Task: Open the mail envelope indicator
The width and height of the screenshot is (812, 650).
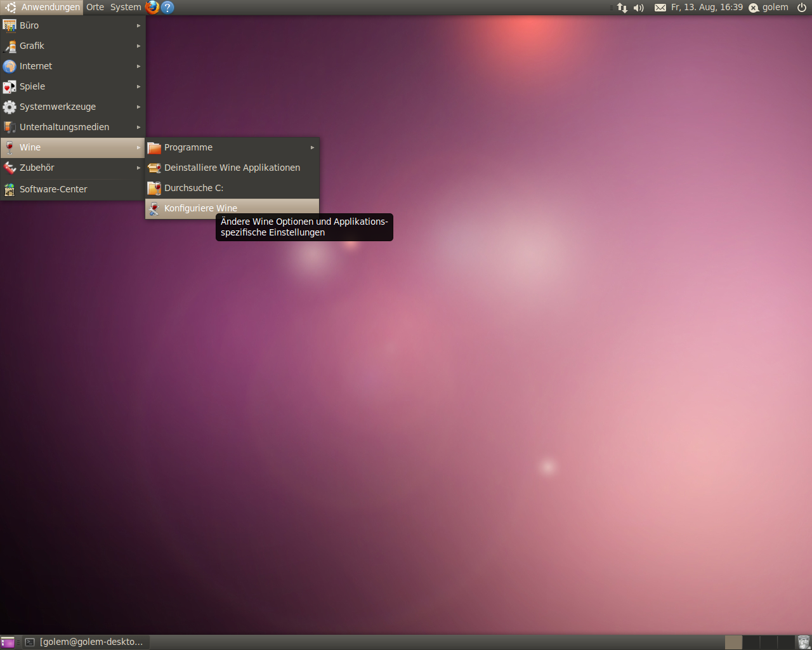Action: pyautogui.click(x=660, y=8)
